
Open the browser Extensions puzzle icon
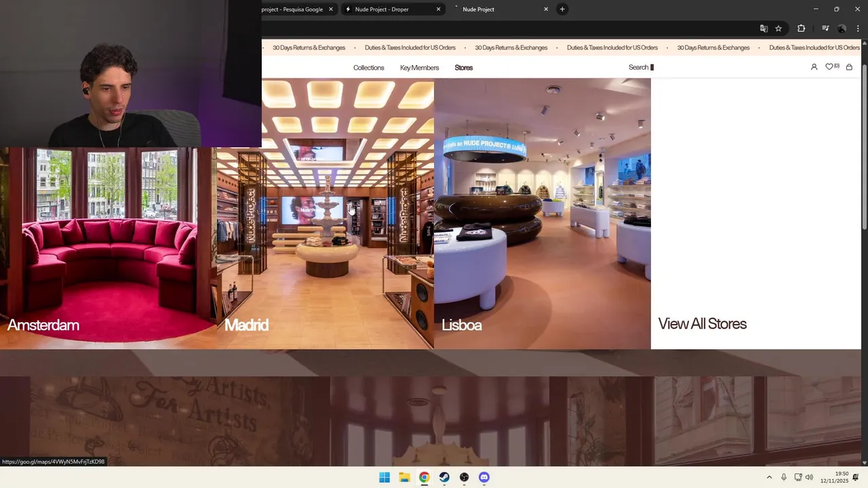[802, 28]
